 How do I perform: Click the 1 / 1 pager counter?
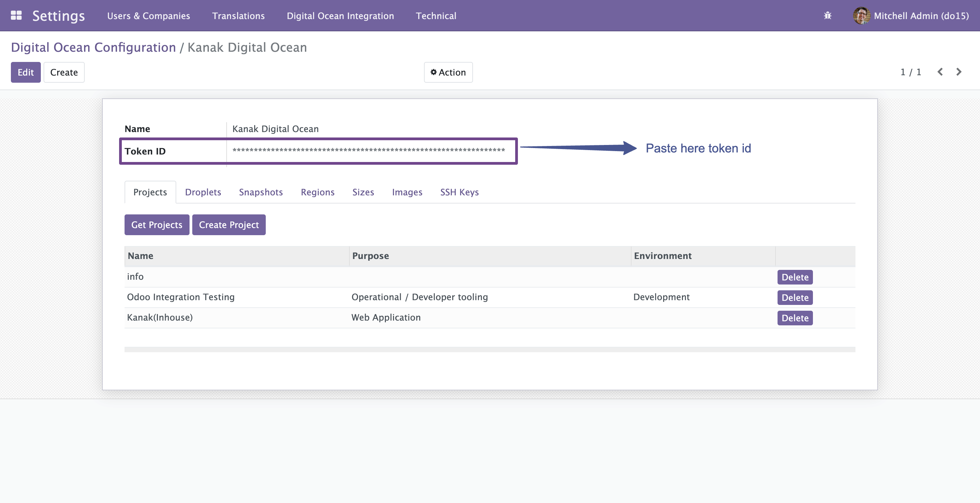coord(910,72)
